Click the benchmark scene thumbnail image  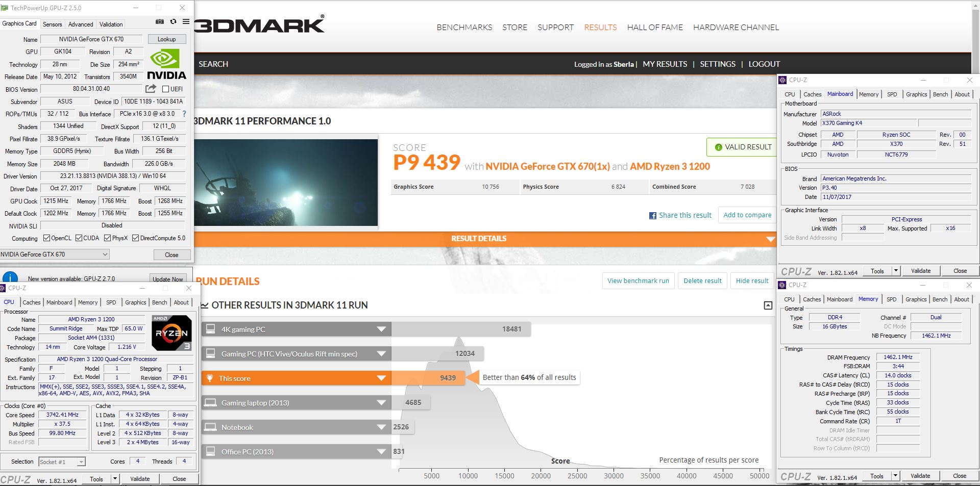[x=286, y=183]
